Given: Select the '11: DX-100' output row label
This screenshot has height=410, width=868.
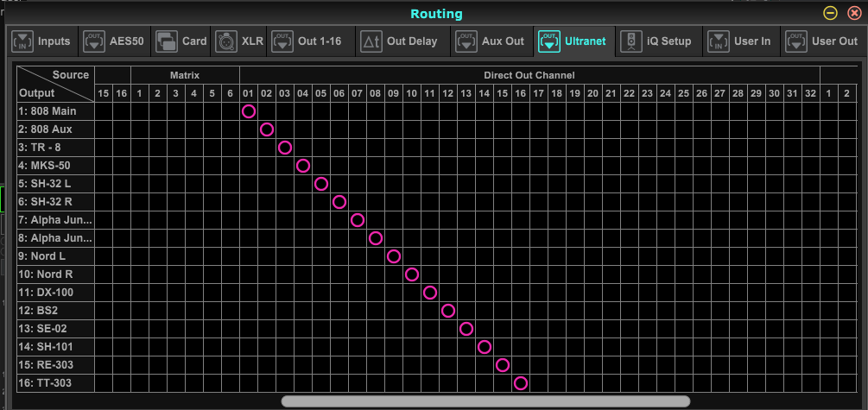Looking at the screenshot, I should pos(55,293).
